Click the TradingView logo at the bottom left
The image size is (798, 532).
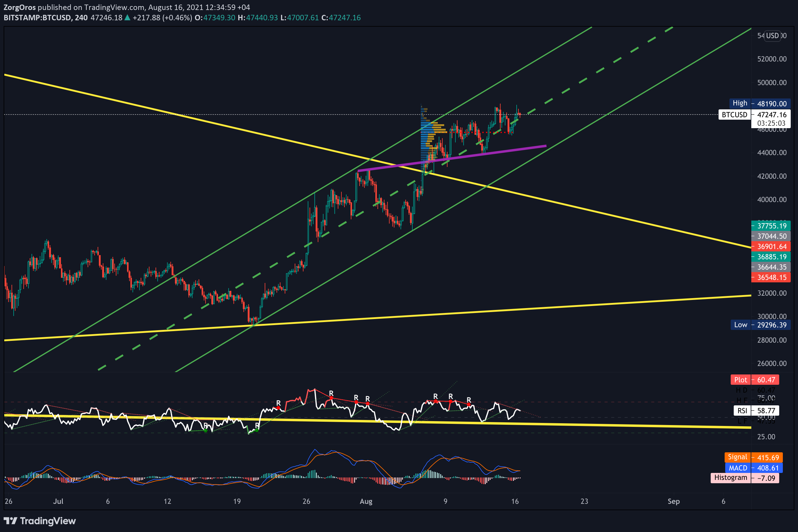pos(40,521)
